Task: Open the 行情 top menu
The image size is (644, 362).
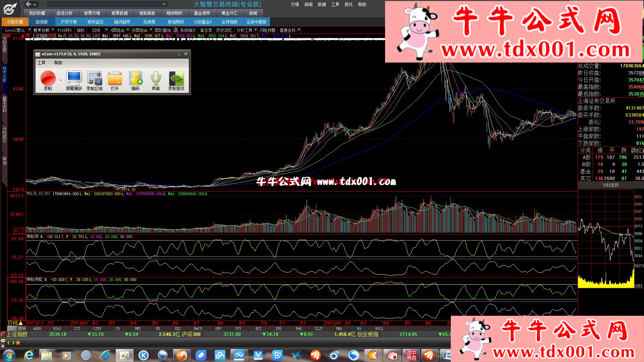Action: [x=295, y=4]
